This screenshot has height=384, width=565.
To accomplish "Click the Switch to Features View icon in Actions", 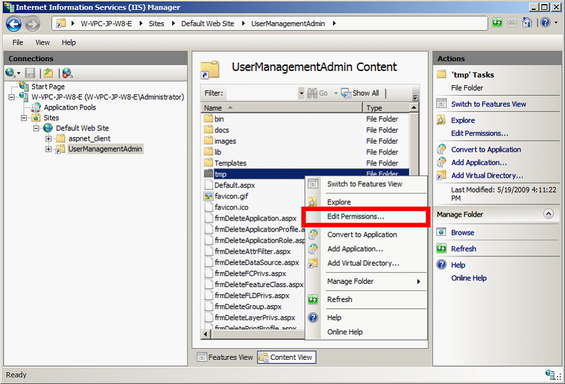I will pyautogui.click(x=441, y=104).
